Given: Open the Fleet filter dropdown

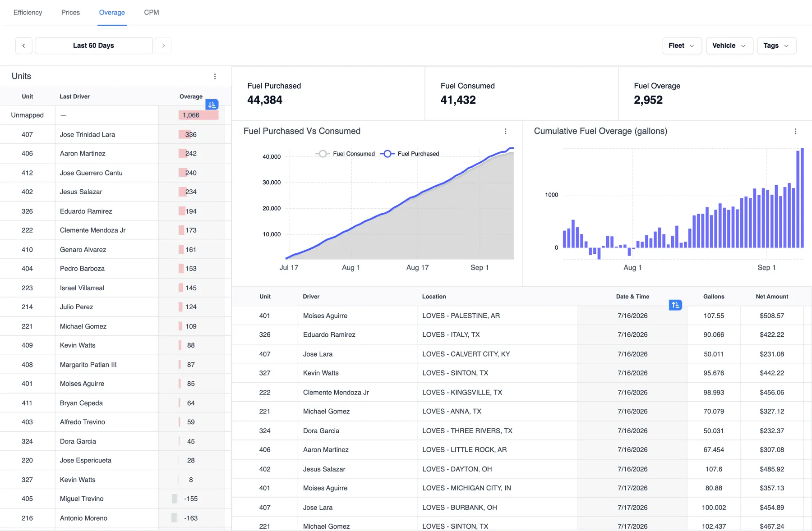Looking at the screenshot, I should coord(682,46).
